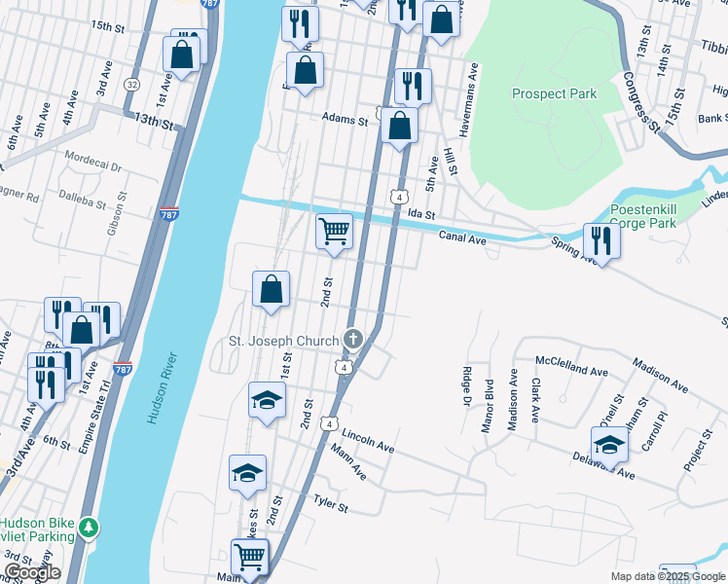Click the Hudson River label
This screenshot has height=584, width=728.
163,387
